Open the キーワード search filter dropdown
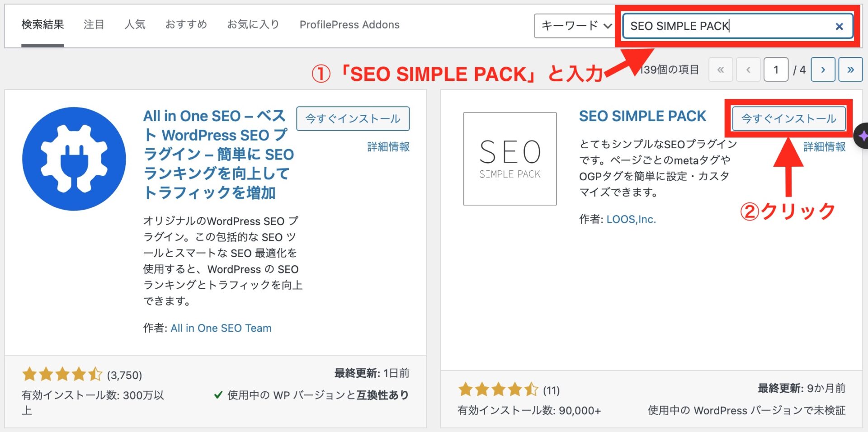 coord(575,26)
